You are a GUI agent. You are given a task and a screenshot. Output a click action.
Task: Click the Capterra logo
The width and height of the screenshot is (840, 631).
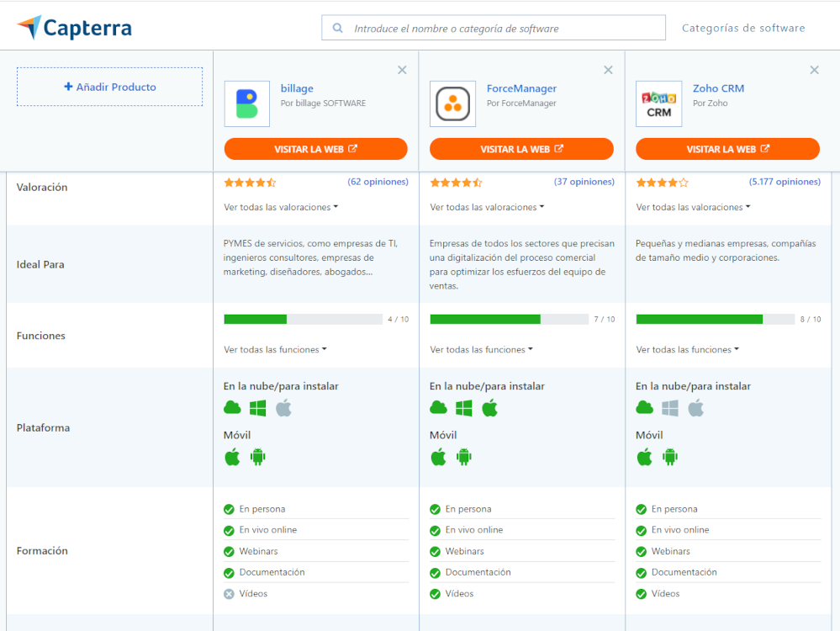click(x=75, y=27)
